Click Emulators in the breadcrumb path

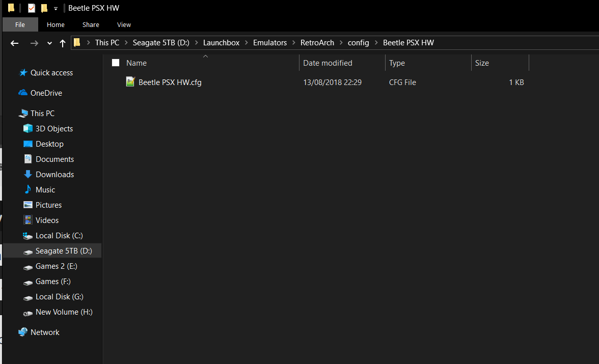[270, 42]
